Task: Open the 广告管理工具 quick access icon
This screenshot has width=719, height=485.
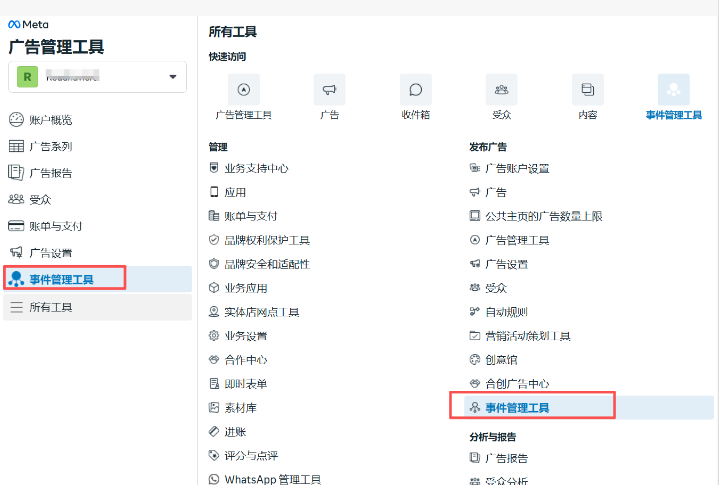Action: click(x=244, y=89)
